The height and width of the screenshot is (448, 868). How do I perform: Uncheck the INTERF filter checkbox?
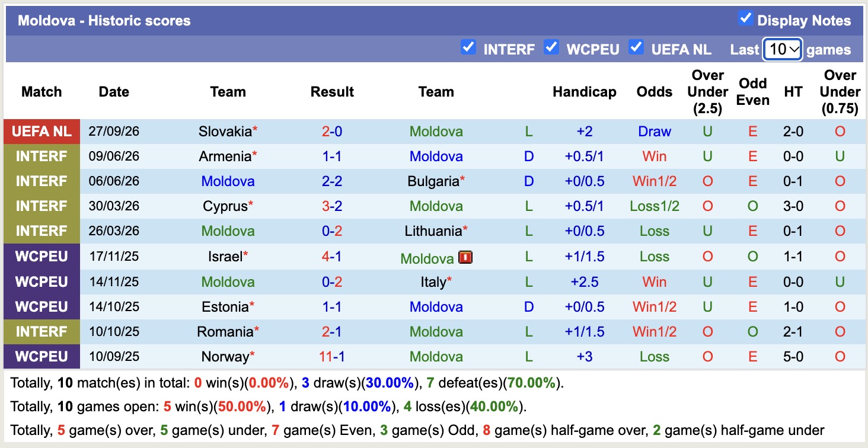click(x=468, y=47)
